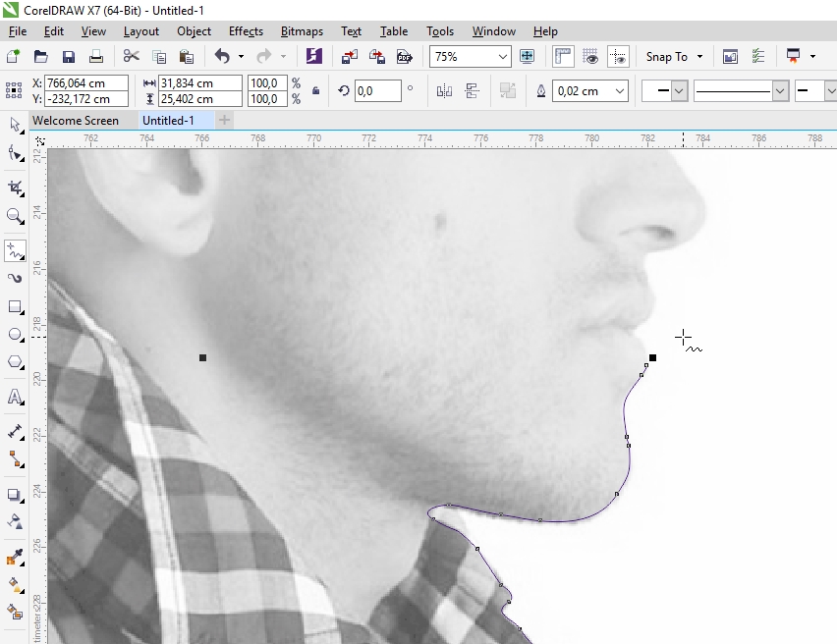837x644 pixels.
Task: Select the Pick tool in the toolbox
Action: coord(15,126)
